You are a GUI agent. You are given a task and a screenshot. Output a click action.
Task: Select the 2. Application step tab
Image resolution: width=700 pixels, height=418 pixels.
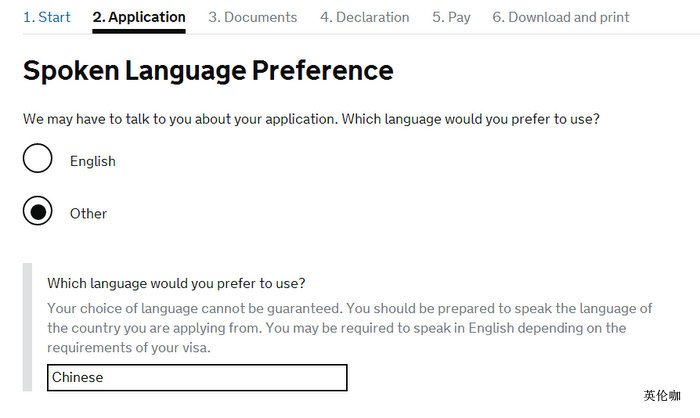pyautogui.click(x=139, y=17)
